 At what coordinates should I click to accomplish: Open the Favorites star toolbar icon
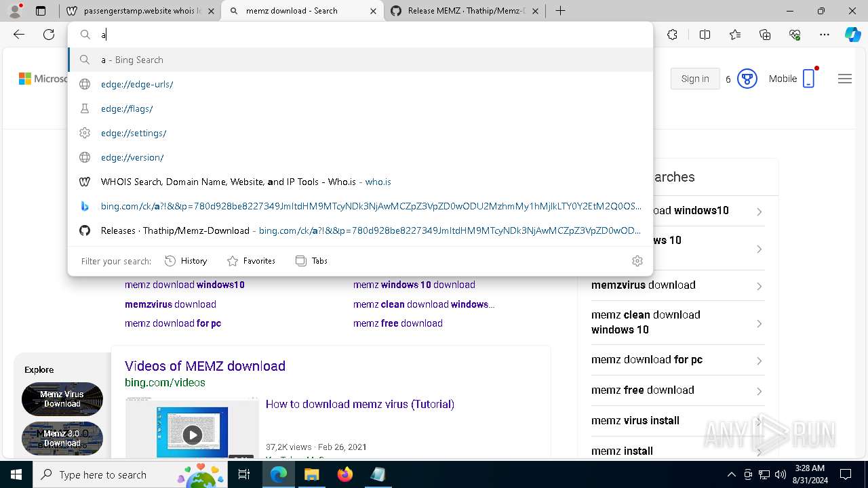coord(735,35)
